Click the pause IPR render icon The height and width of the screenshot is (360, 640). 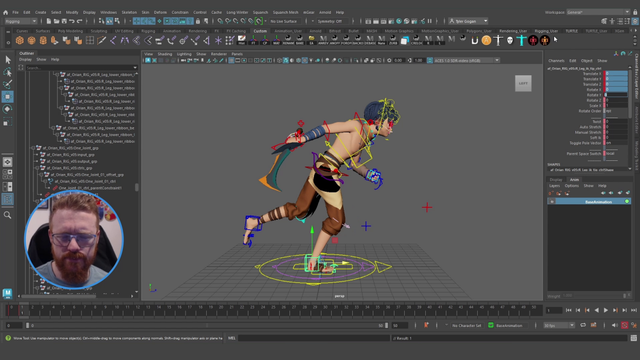point(429,21)
